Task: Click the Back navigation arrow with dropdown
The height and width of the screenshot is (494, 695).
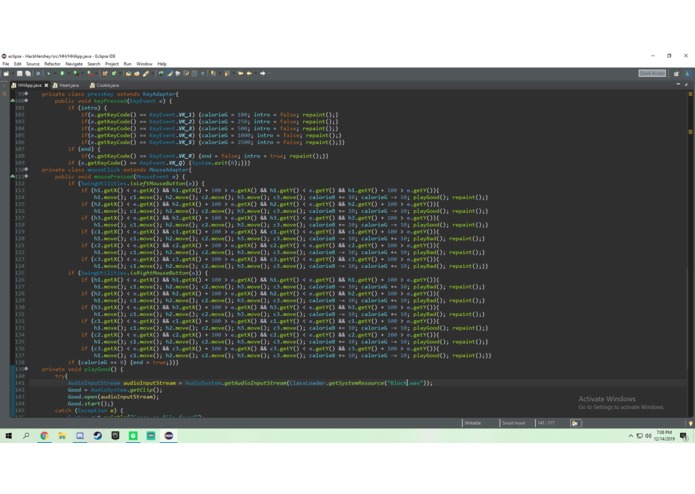Action: pyautogui.click(x=249, y=73)
